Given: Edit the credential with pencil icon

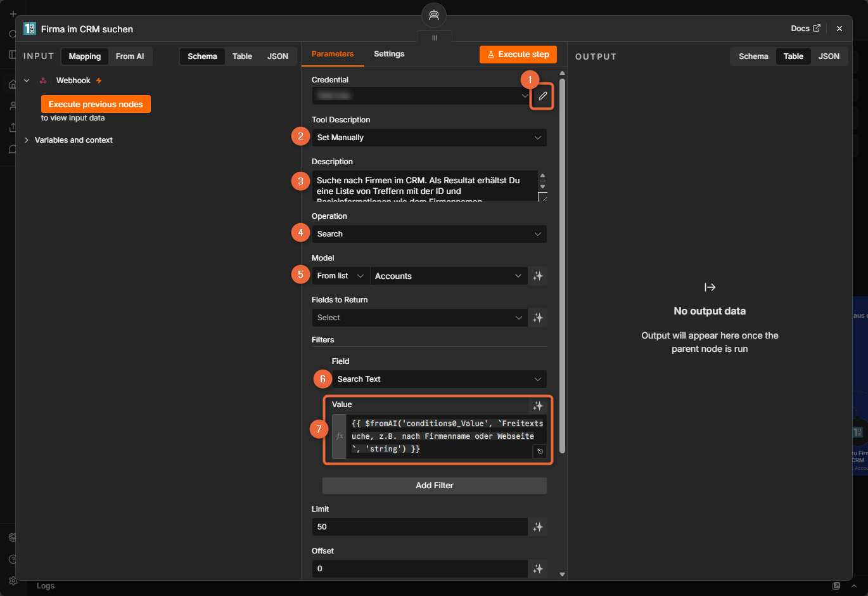Looking at the screenshot, I should (x=542, y=96).
